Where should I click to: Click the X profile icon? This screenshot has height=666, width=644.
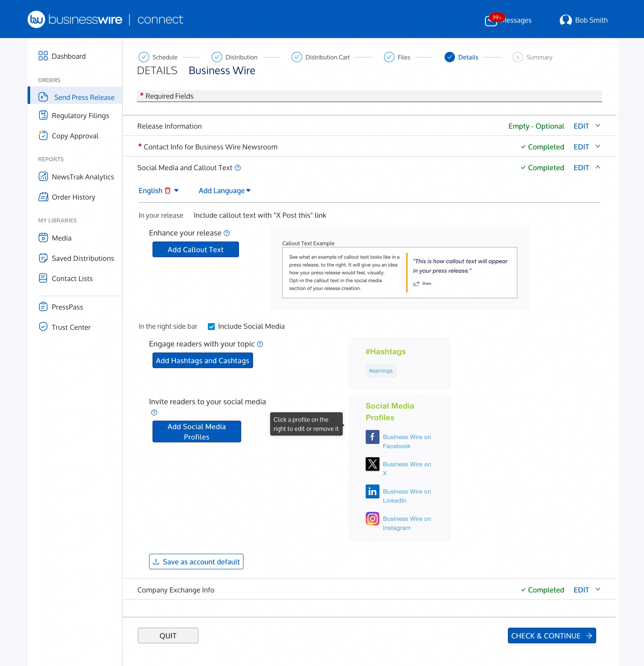tap(372, 464)
